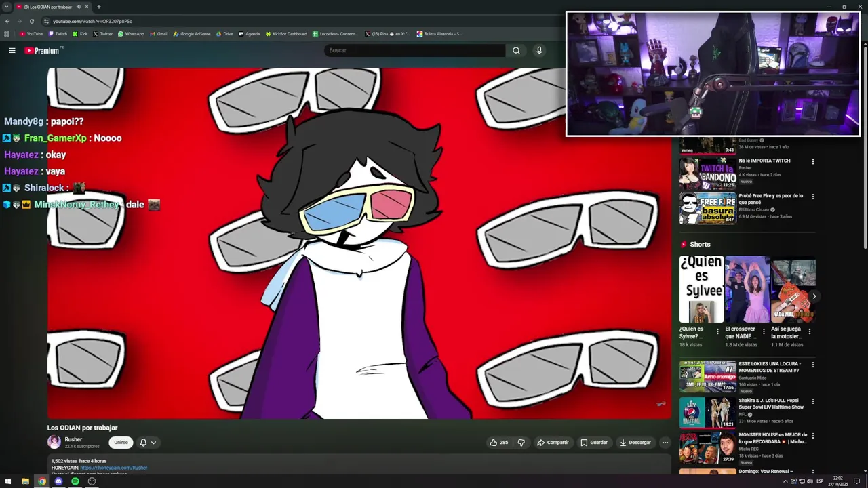Dislike the video with thumbs down
Screen dimensions: 868x488
(x=521, y=443)
